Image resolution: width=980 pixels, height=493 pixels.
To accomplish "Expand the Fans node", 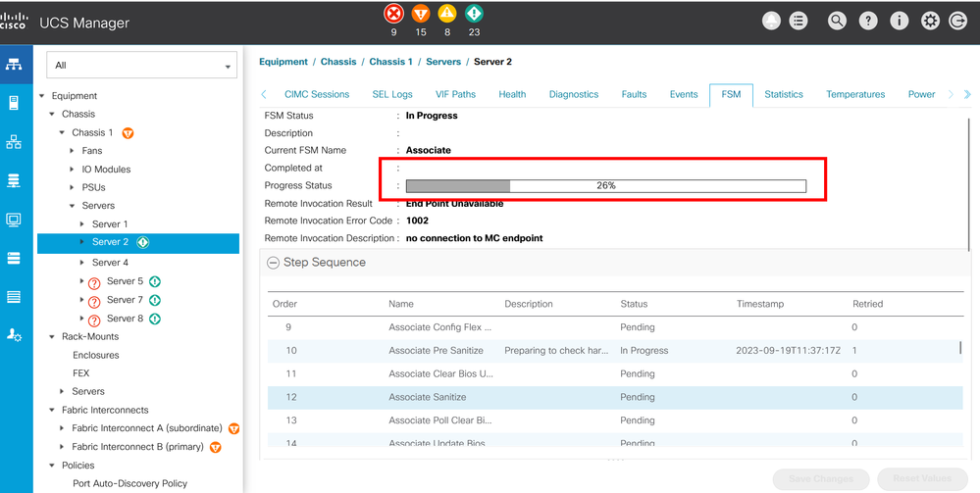I will click(x=72, y=151).
